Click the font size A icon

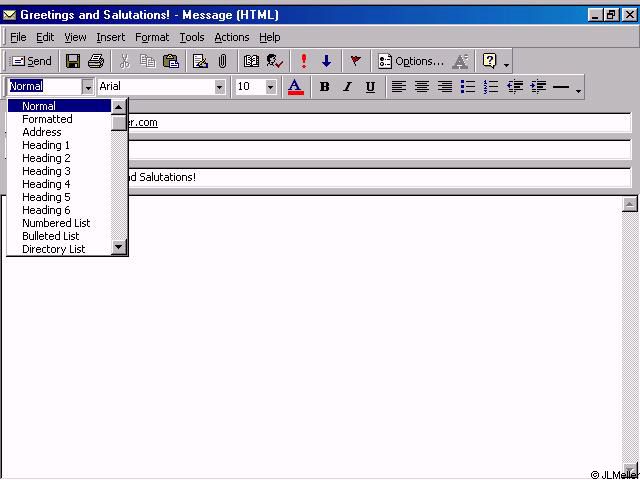460,61
